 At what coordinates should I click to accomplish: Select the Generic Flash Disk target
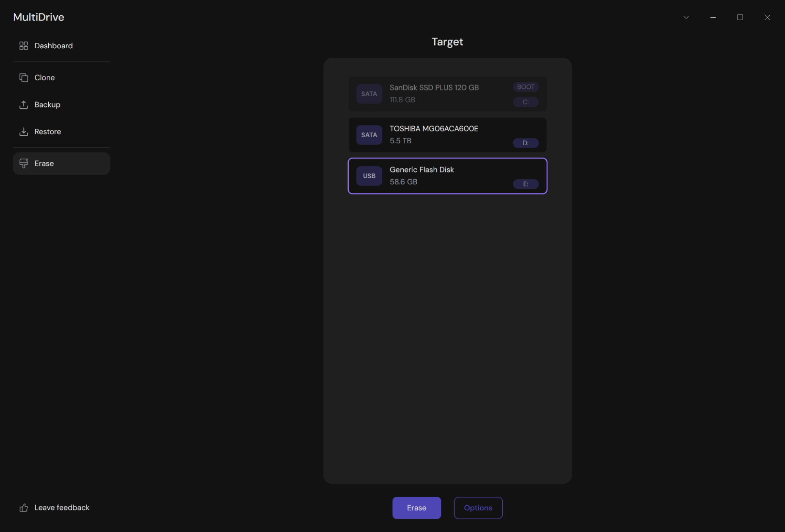(447, 176)
